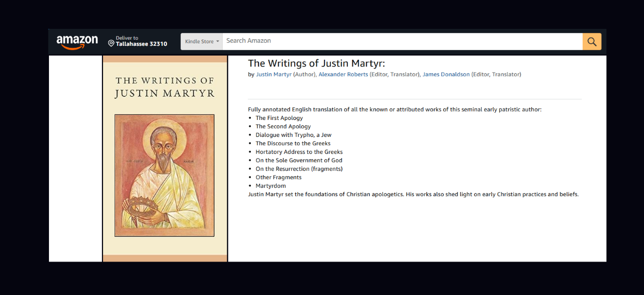Open the Kindle Store category dropdown
Image resolution: width=644 pixels, height=295 pixels.
(201, 42)
